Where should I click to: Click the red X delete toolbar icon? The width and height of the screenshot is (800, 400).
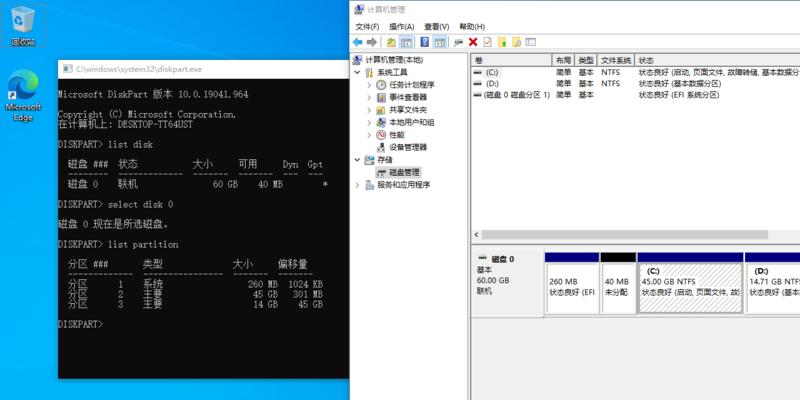(473, 42)
